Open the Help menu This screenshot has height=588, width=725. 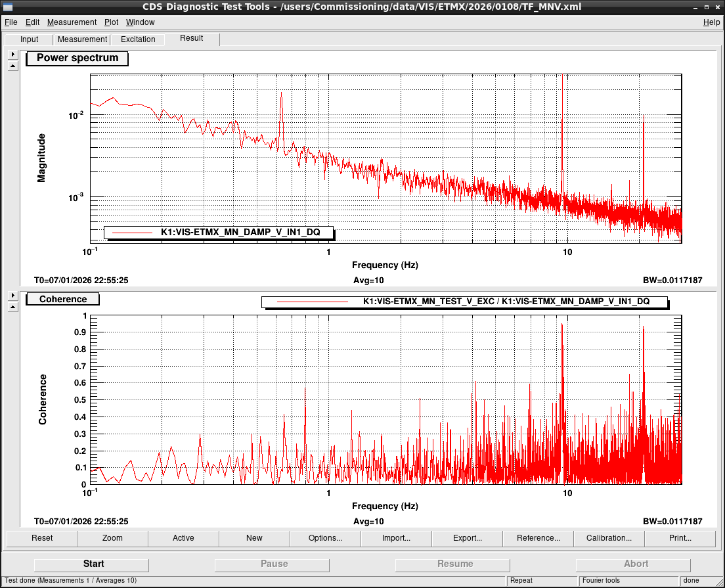click(x=711, y=22)
